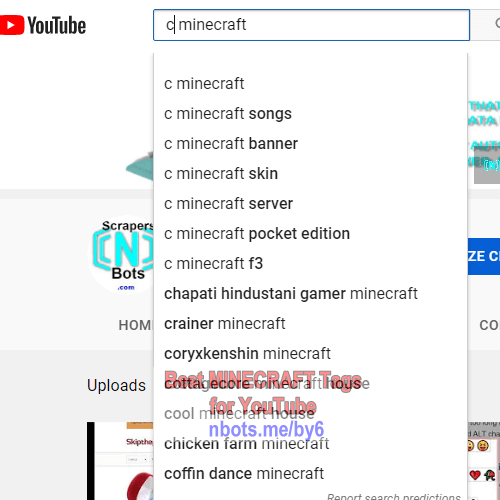
Task: Click 'Report search predictions' link
Action: coord(394,496)
